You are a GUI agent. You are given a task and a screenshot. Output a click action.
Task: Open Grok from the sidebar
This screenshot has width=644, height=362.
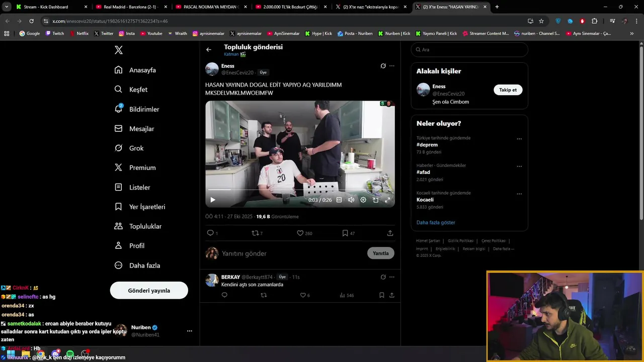tap(129, 148)
